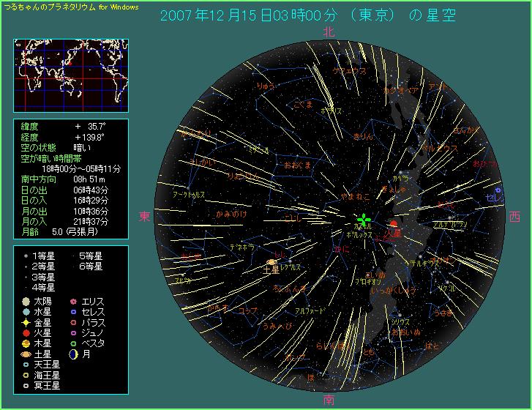The height and width of the screenshot is (410, 532).
Task: Click the green meteor radiant marker near Castor
Action: click(363, 219)
